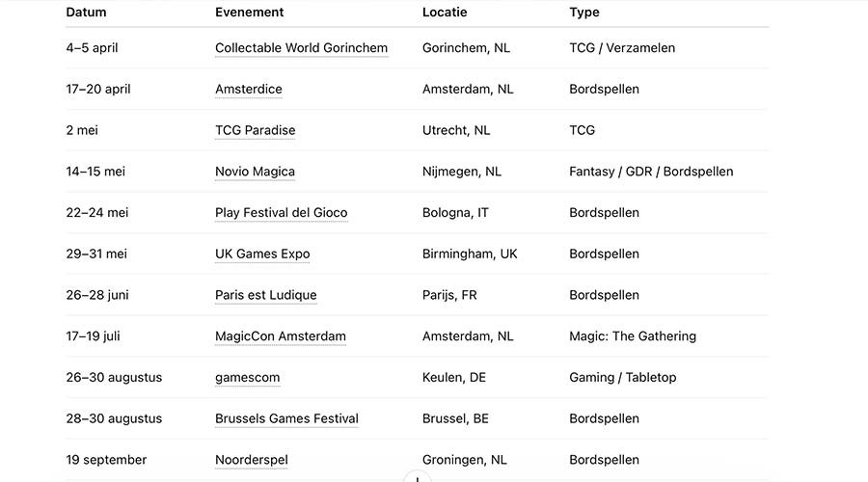Image resolution: width=868 pixels, height=482 pixels.
Task: Open the Collectable World Gorinchem link
Action: (301, 48)
